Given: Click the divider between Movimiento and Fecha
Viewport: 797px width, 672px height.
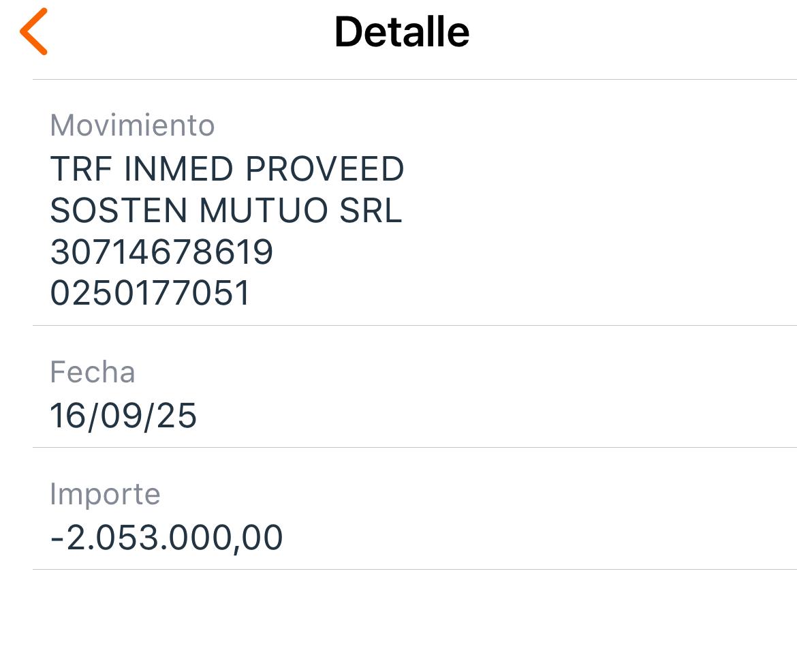Looking at the screenshot, I should [414, 325].
